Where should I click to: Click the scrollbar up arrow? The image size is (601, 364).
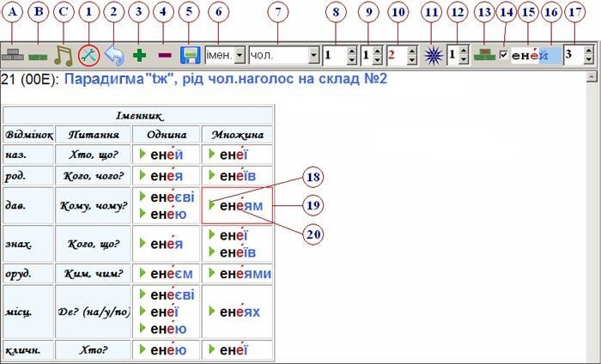point(592,76)
